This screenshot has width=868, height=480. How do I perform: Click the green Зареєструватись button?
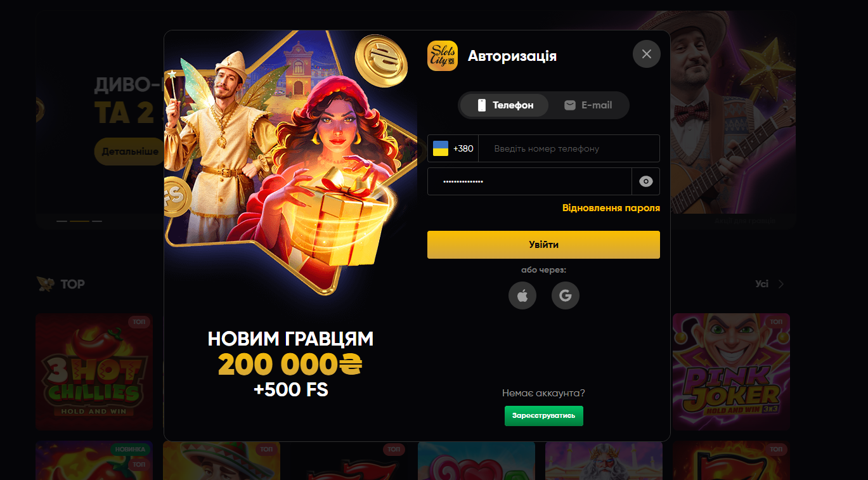pyautogui.click(x=544, y=416)
